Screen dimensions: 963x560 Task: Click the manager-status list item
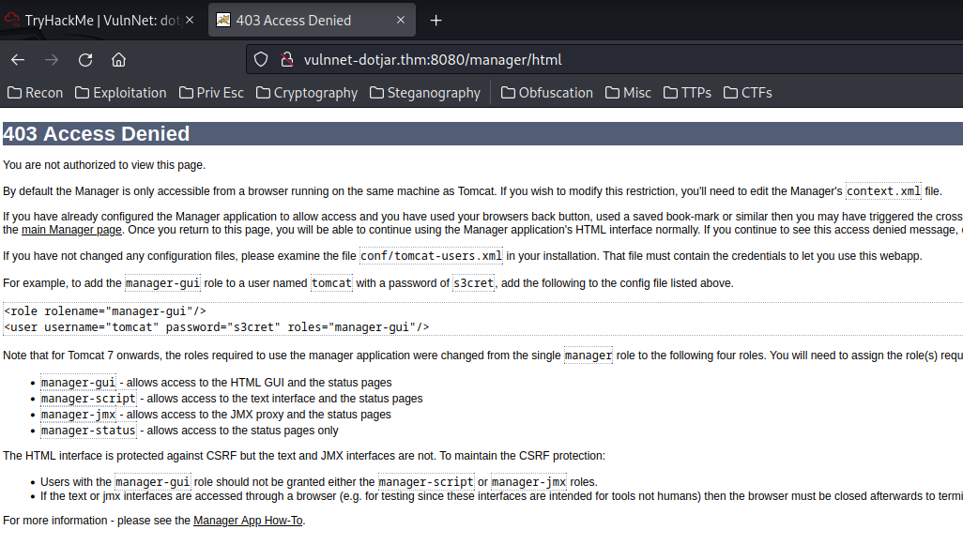coord(190,431)
